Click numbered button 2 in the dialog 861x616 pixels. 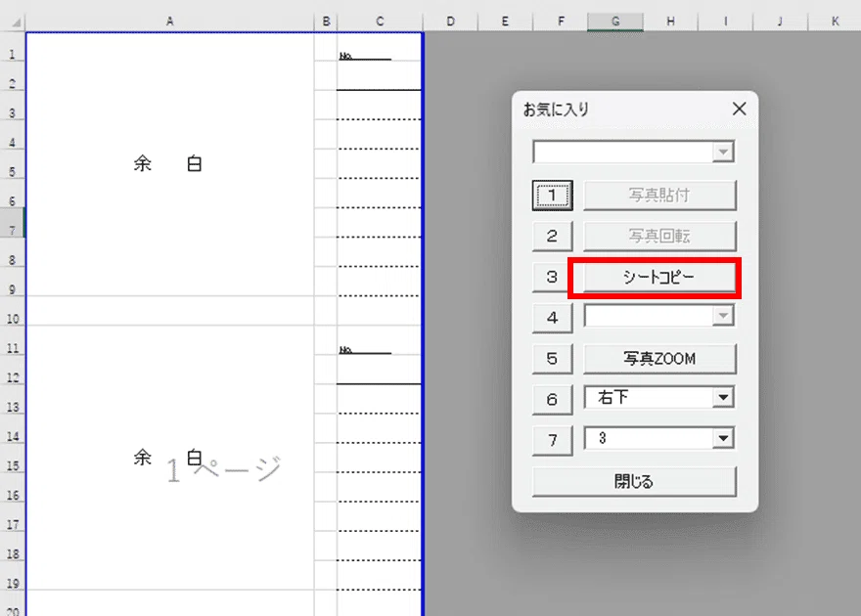[553, 237]
